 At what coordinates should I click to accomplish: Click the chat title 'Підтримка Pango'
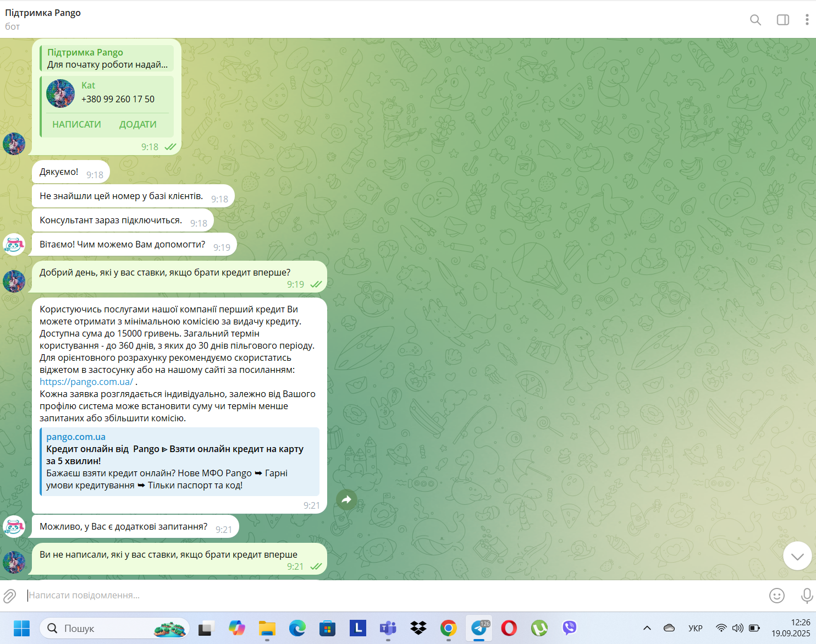[x=43, y=13]
